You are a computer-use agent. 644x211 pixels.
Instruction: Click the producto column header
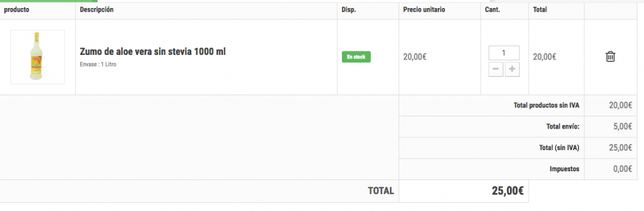pos(16,9)
